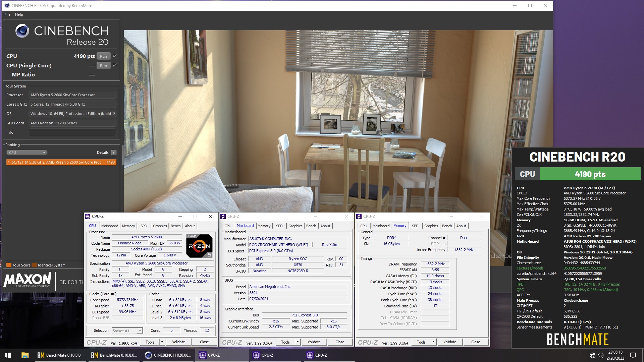
Task: Click Validate in leftmost CPU-Z window
Action: click(x=178, y=342)
